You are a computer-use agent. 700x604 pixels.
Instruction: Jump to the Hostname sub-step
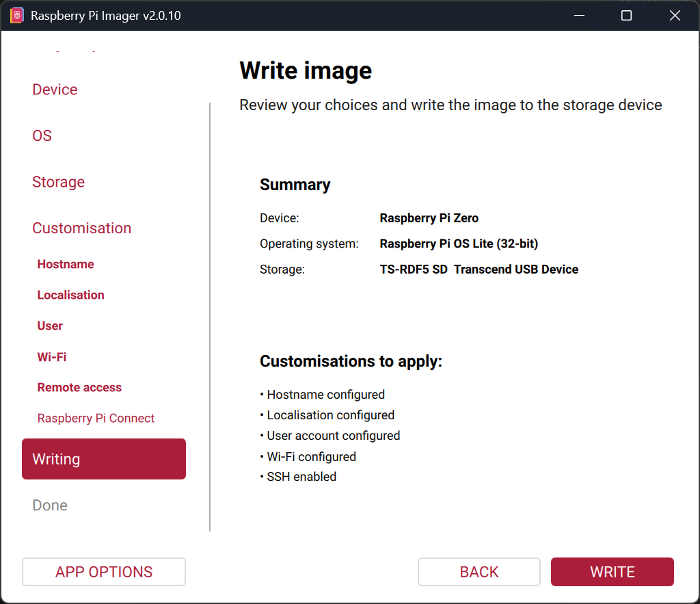coord(66,264)
